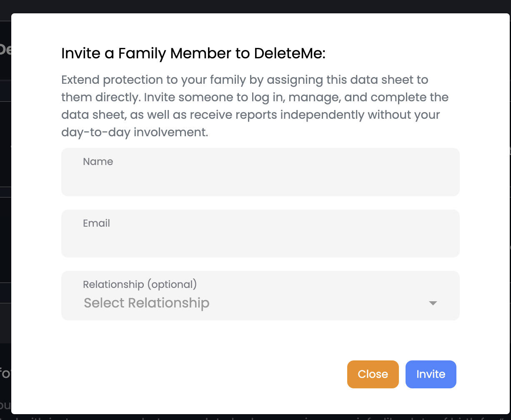This screenshot has height=420, width=511.
Task: Click the orange Close button
Action: pyautogui.click(x=373, y=374)
